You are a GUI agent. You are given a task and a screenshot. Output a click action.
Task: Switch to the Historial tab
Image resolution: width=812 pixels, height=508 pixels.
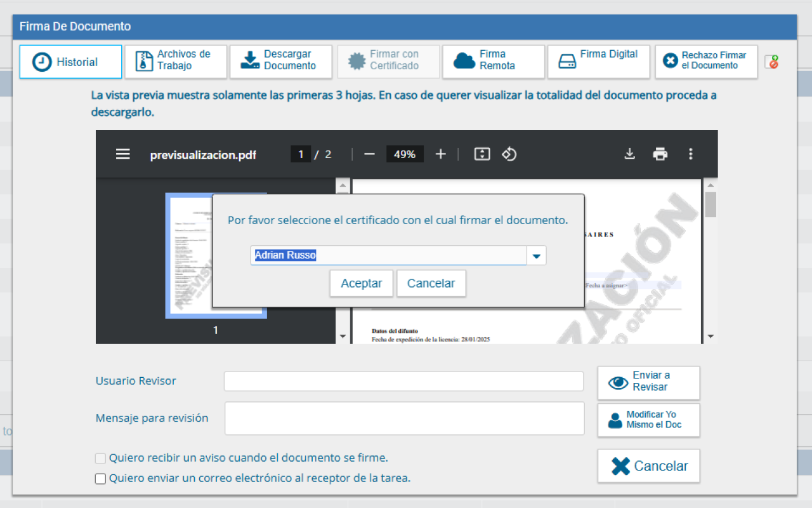[x=70, y=61]
